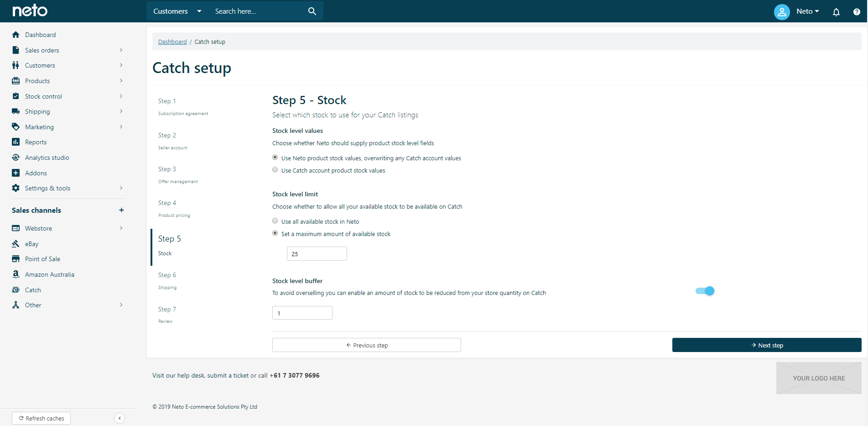Go to Step 6 Shipping
This screenshot has height=426, width=868.
(167, 281)
